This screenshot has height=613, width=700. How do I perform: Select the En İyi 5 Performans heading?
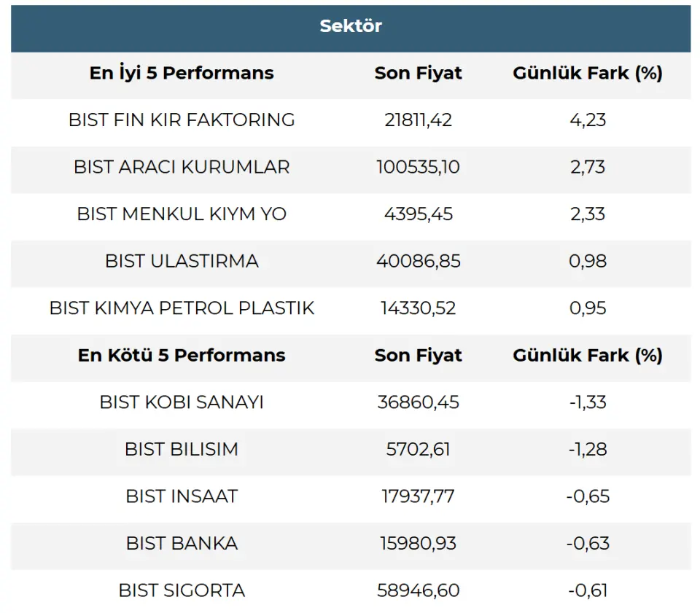coord(182,73)
